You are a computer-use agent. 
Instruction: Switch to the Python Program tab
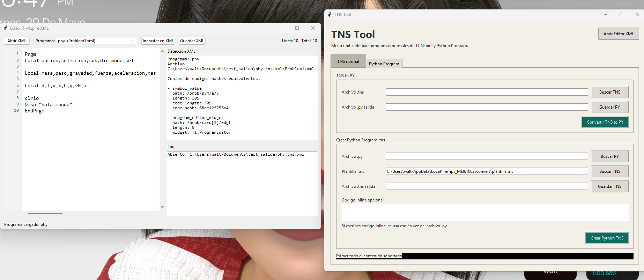(384, 64)
